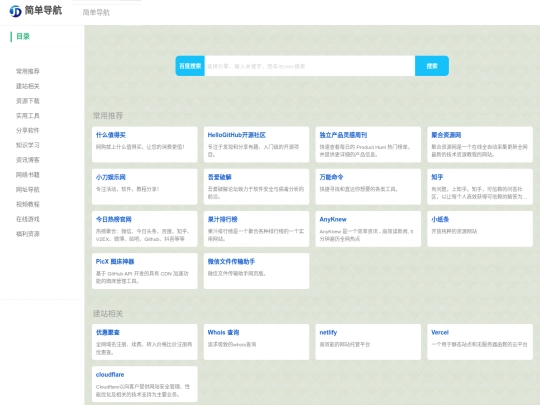Open the AnyKnew card

368,229
